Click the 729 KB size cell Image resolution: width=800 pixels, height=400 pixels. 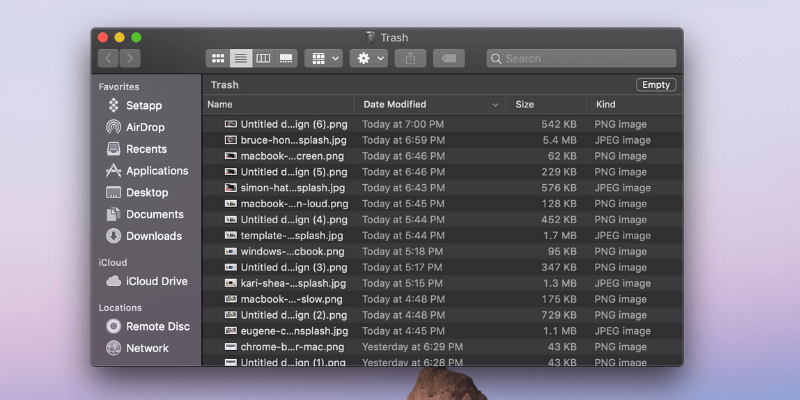[559, 315]
